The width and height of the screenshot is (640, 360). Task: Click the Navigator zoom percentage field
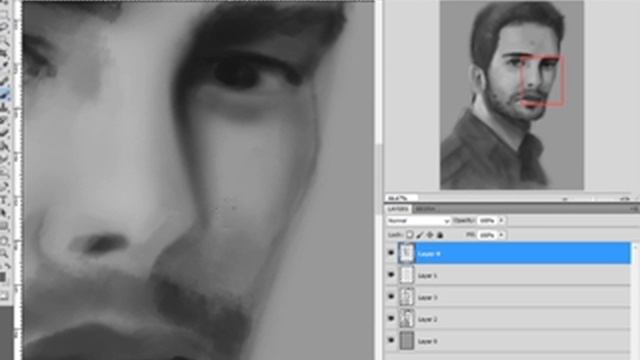click(402, 198)
